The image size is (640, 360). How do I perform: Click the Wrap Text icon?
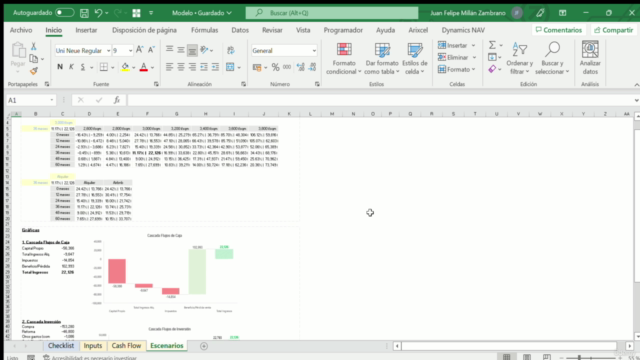point(231,50)
